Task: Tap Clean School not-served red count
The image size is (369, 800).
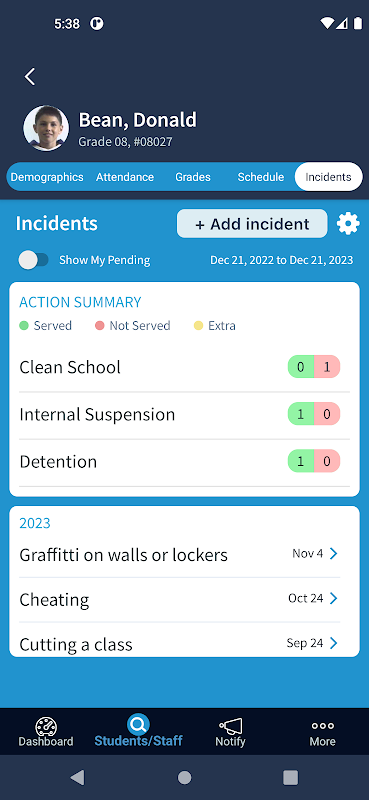Action: [x=327, y=367]
